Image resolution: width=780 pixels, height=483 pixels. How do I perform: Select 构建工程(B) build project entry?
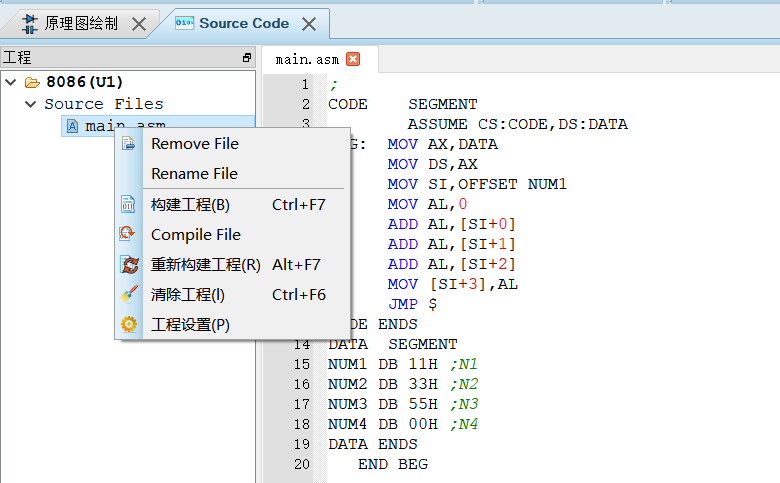[x=232, y=205]
